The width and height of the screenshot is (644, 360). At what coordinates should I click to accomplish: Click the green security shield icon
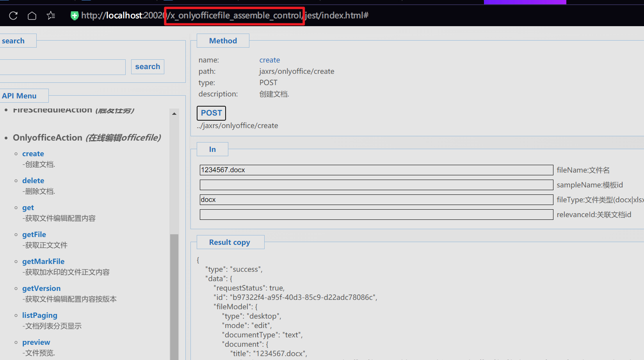point(74,16)
